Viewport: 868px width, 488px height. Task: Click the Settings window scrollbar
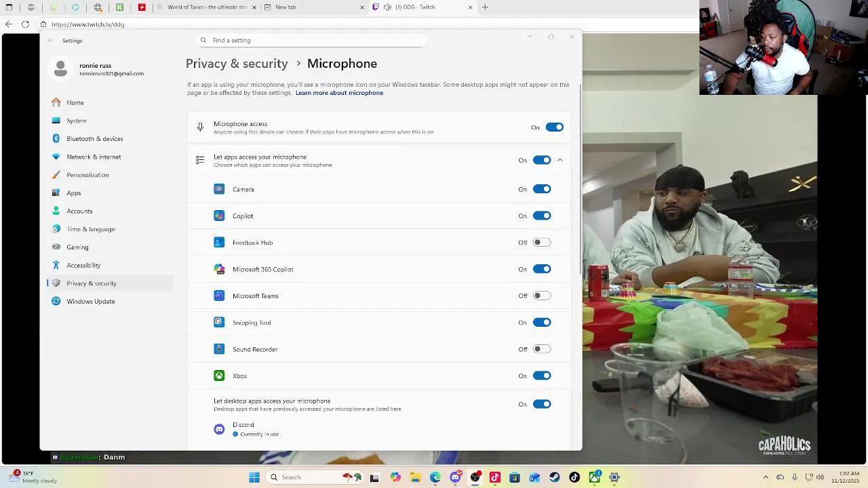point(580,180)
